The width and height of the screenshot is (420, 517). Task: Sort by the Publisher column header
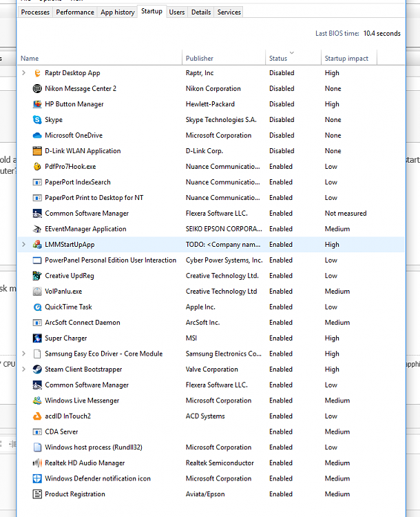224,58
